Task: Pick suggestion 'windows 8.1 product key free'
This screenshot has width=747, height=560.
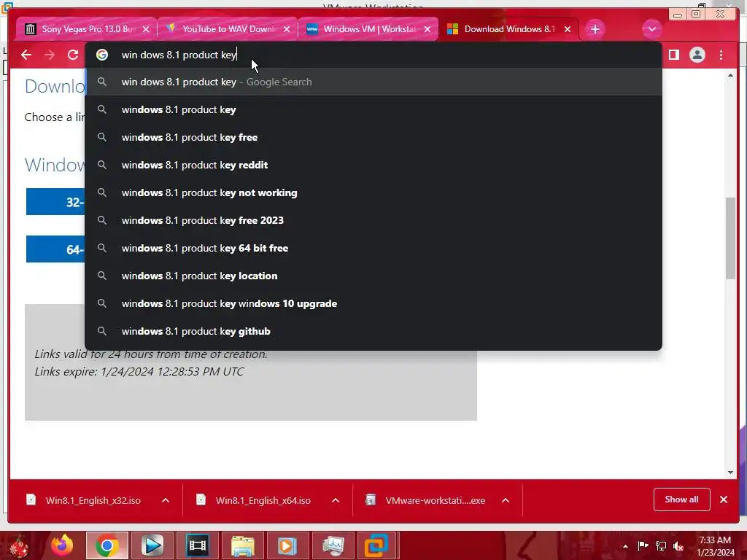Action: (373, 137)
